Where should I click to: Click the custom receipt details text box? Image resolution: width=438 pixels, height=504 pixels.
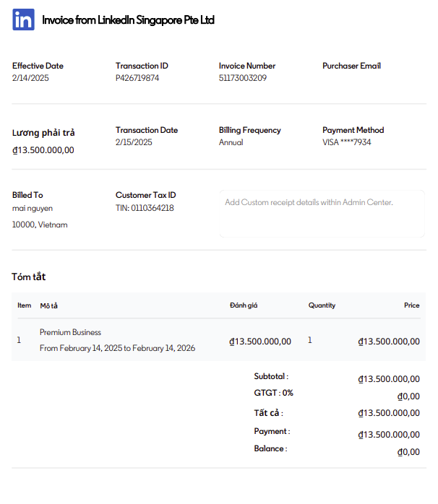pyautogui.click(x=322, y=214)
